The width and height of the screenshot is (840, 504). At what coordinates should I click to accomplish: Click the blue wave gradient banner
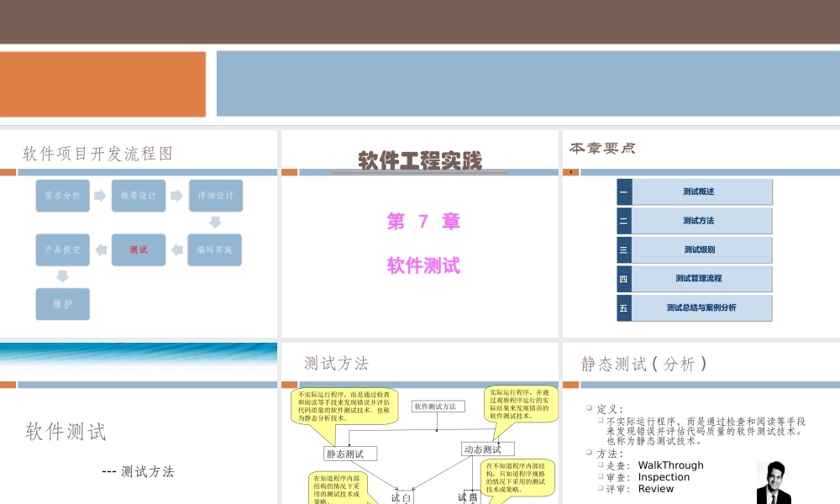click(139, 348)
